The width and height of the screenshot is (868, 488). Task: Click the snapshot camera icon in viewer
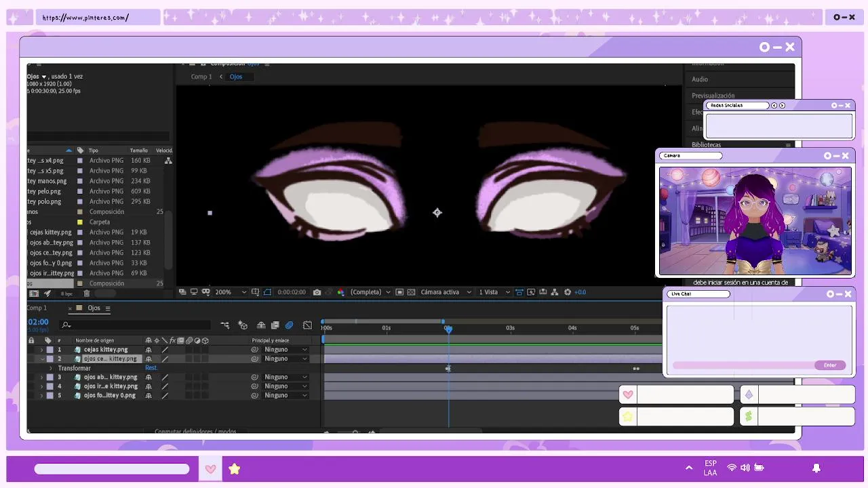[317, 292]
